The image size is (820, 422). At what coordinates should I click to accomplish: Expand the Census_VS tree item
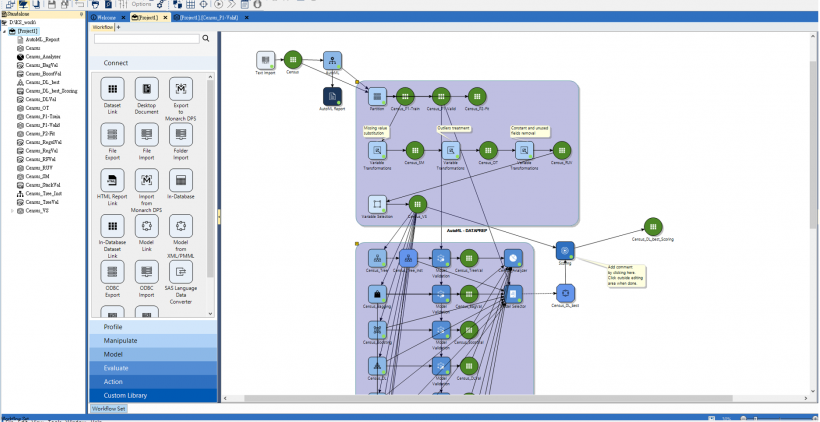(x=13, y=211)
